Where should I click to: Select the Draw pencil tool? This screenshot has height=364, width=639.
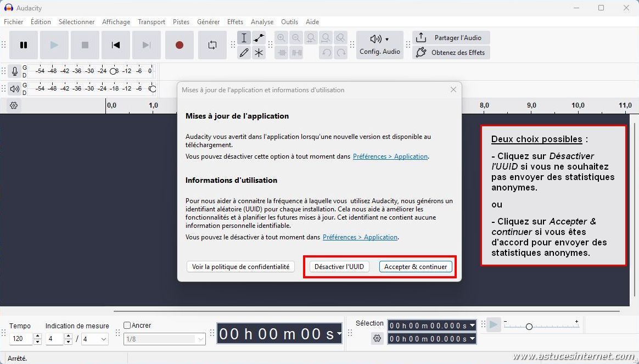click(244, 53)
